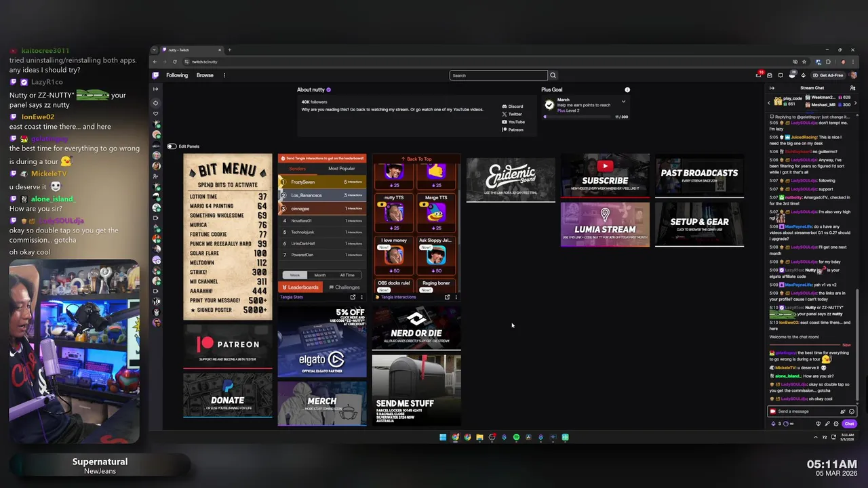Open the Patreon panel
This screenshot has width=868, height=488.
228,347
